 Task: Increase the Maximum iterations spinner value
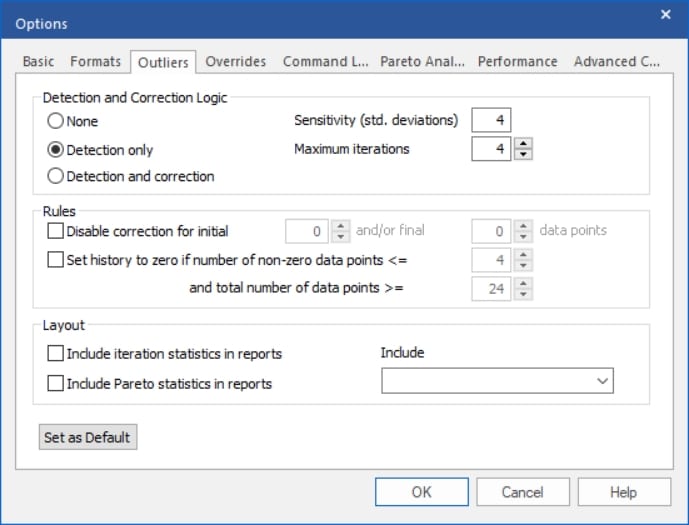coord(524,144)
